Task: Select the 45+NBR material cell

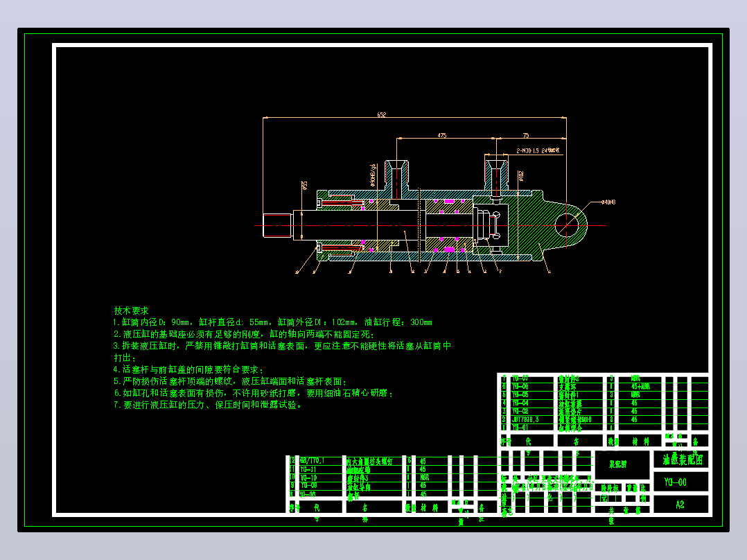Action: 640,387
